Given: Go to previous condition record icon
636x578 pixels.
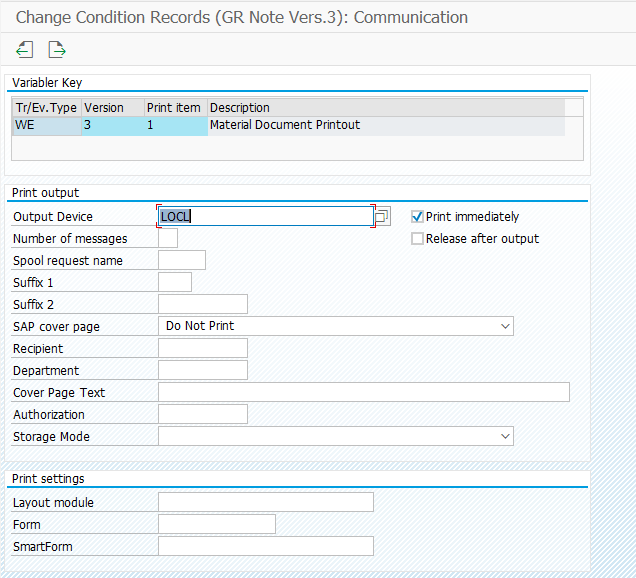Looking at the screenshot, I should [x=24, y=50].
